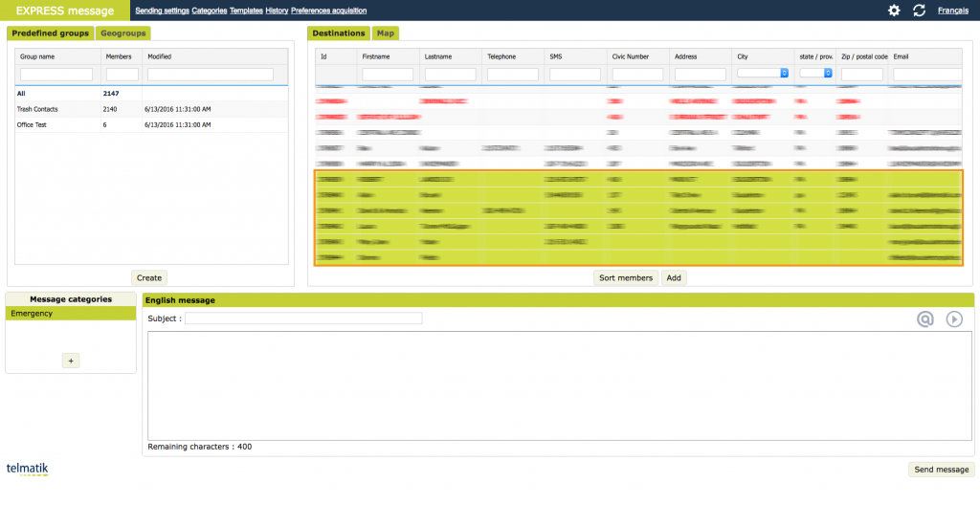Select the Emergency message category
Image resolution: width=980 pixels, height=505 pixels.
[x=71, y=314]
